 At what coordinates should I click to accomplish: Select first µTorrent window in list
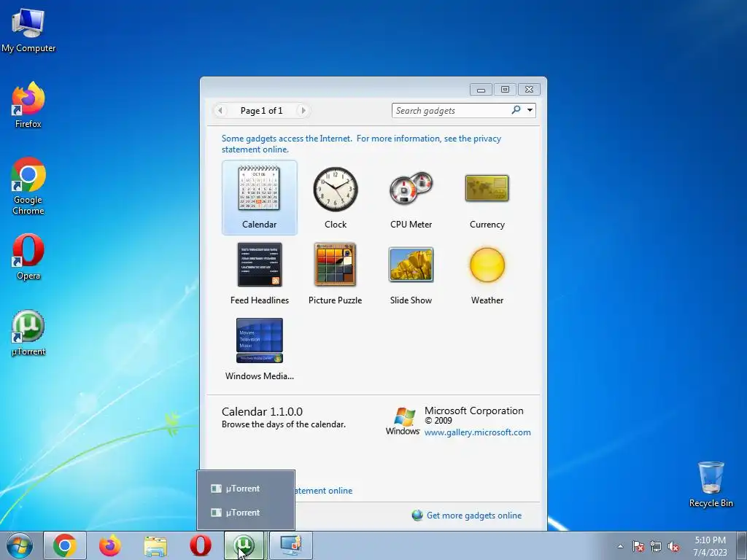(x=246, y=488)
